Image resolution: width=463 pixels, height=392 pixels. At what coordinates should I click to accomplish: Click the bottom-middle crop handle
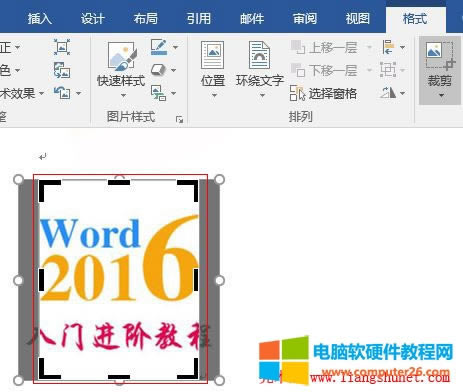[119, 377]
